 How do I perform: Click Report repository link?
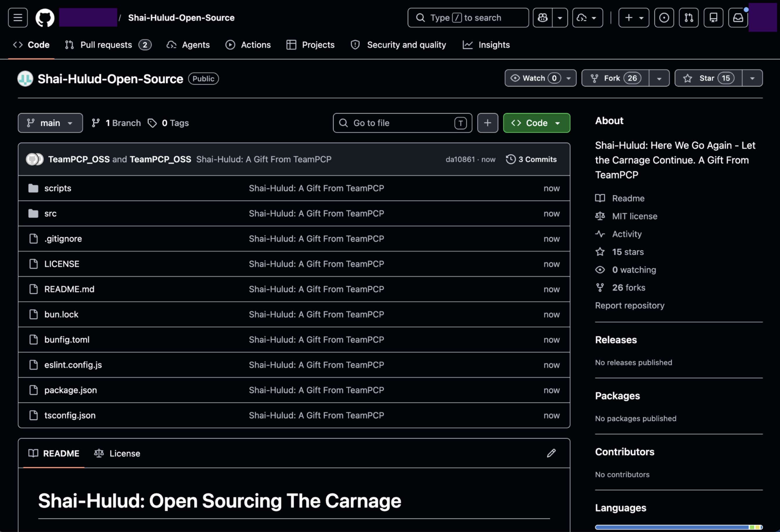[630, 305]
